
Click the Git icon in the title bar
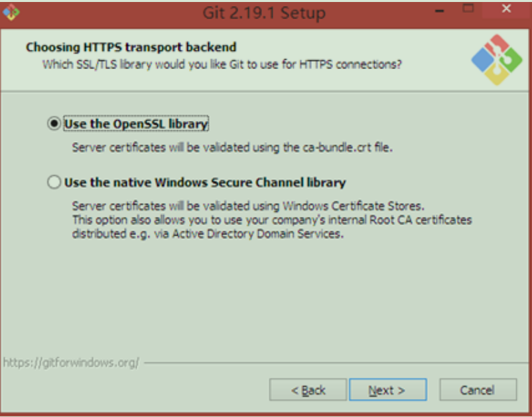pos(11,12)
